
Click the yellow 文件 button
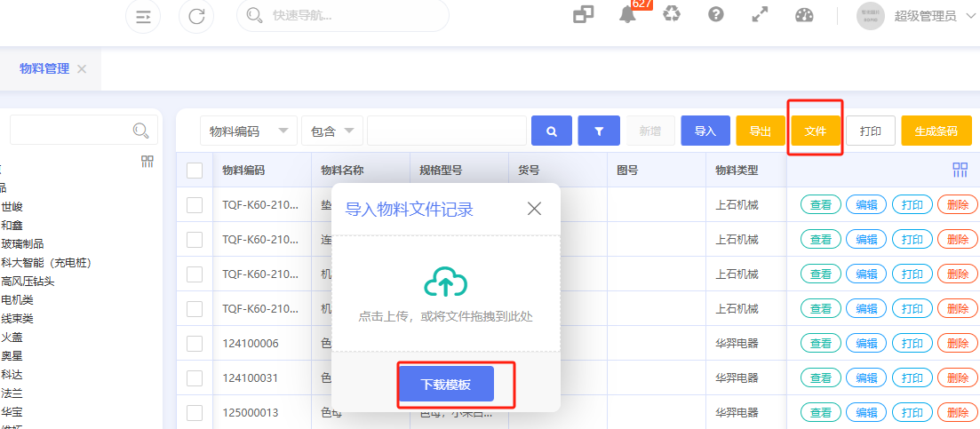click(x=815, y=131)
